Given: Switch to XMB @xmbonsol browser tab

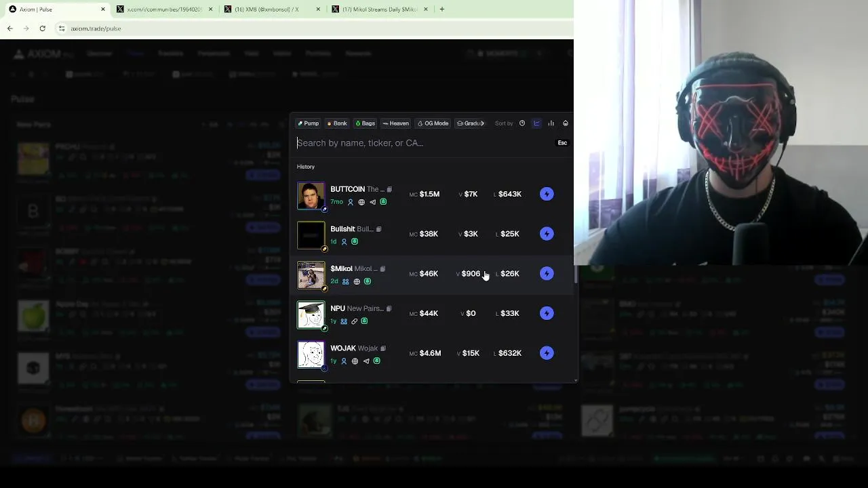Looking at the screenshot, I should pos(271,9).
